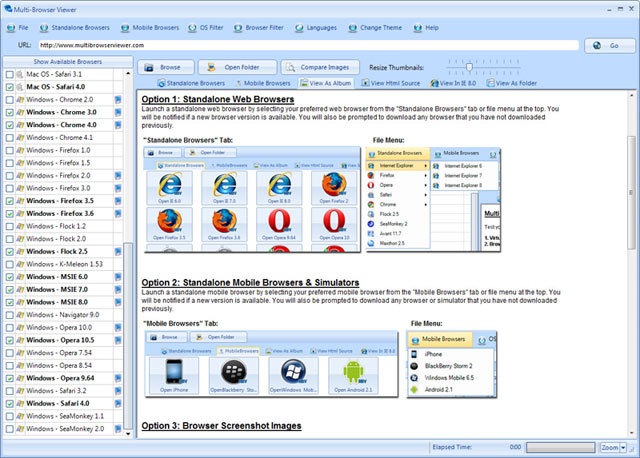Click the Resize Thumbnails slider handle
The image size is (640, 458).
coord(469,67)
